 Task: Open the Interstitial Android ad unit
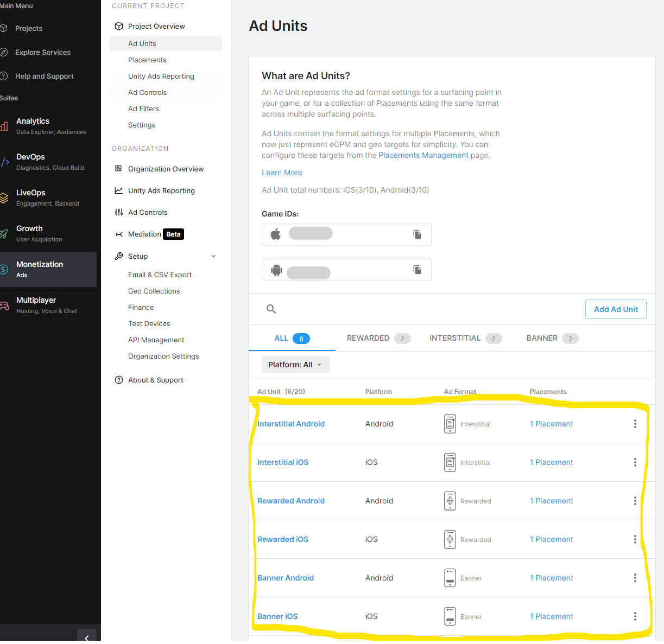(x=291, y=424)
